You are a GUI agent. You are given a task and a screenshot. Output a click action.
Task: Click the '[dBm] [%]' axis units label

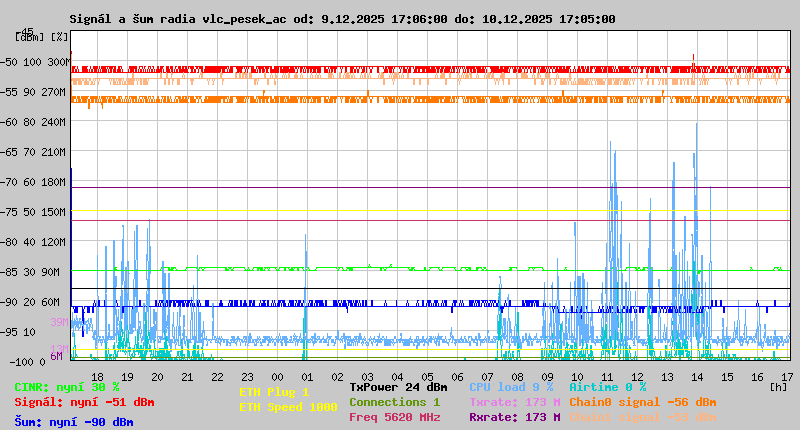coord(41,37)
